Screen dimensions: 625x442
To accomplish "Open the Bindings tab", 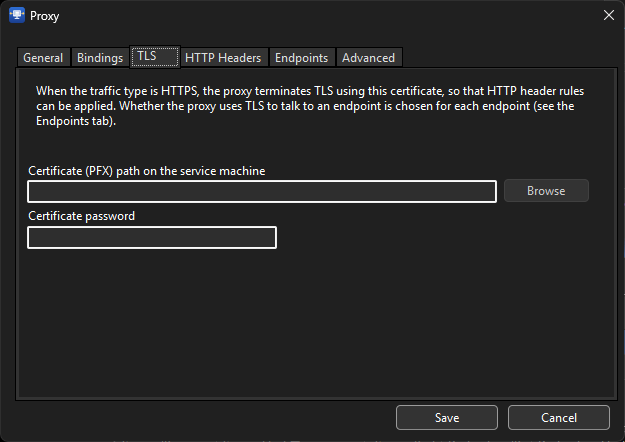I will [100, 58].
